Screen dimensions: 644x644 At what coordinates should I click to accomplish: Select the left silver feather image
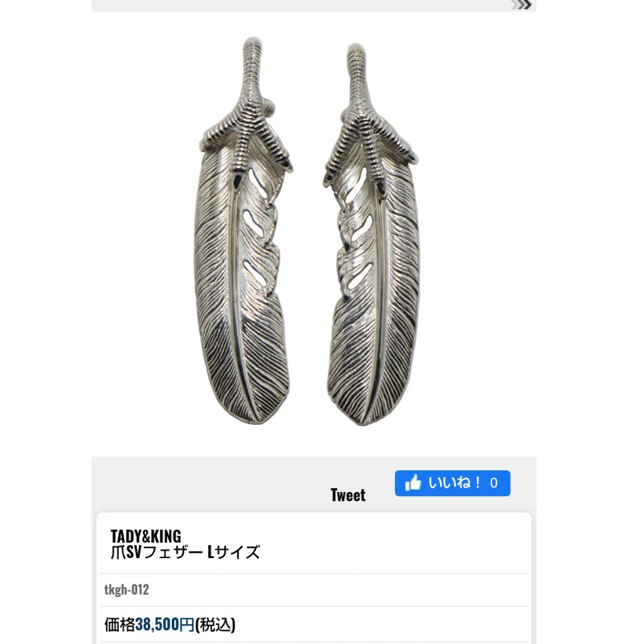point(244,231)
